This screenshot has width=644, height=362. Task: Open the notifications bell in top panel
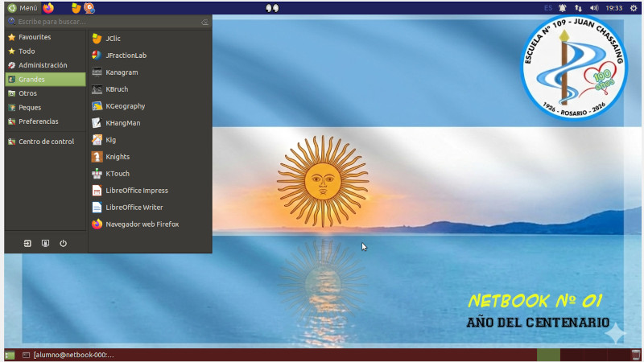(x=562, y=7)
